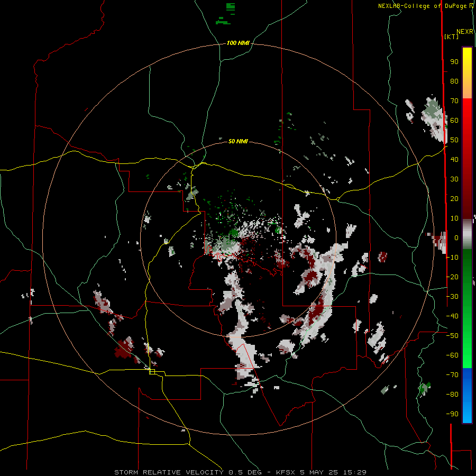Click the "KFSX" radar site identifier

coord(286,472)
